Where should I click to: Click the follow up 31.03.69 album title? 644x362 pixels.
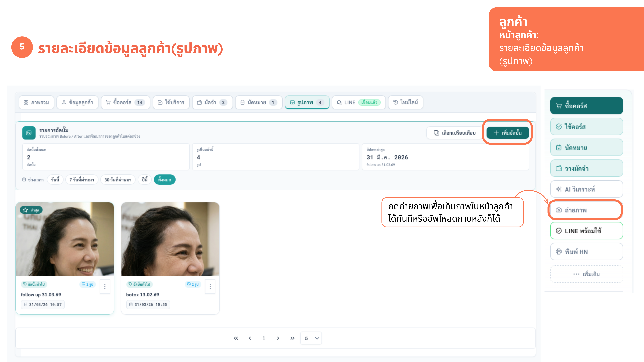tap(41, 295)
